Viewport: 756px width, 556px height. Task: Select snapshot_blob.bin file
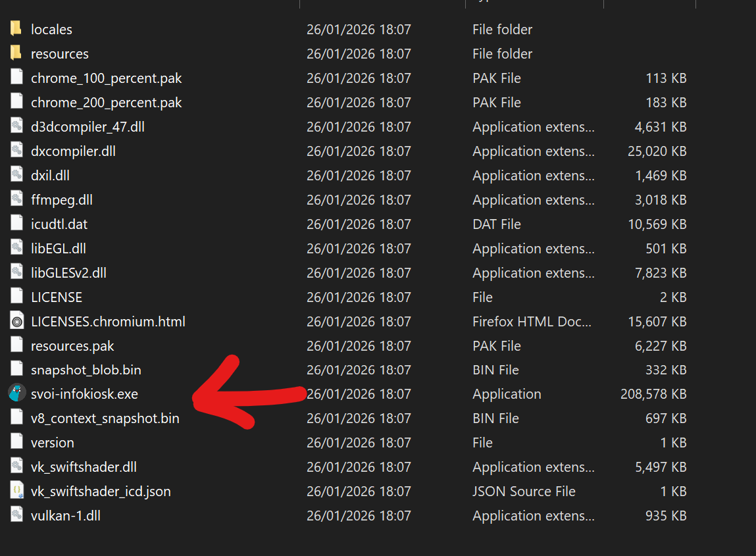pyautogui.click(x=86, y=370)
